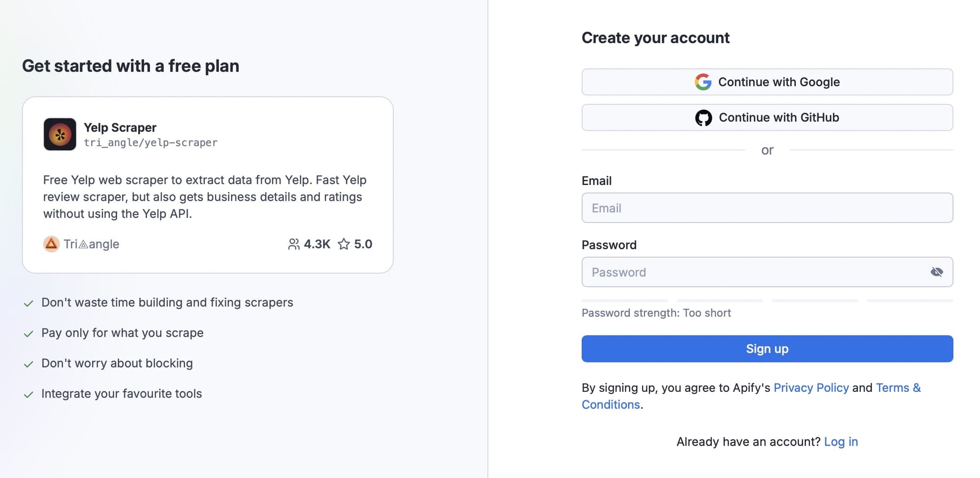This screenshot has height=478, width=980.
Task: Click the password strength indicator bar
Action: (767, 301)
